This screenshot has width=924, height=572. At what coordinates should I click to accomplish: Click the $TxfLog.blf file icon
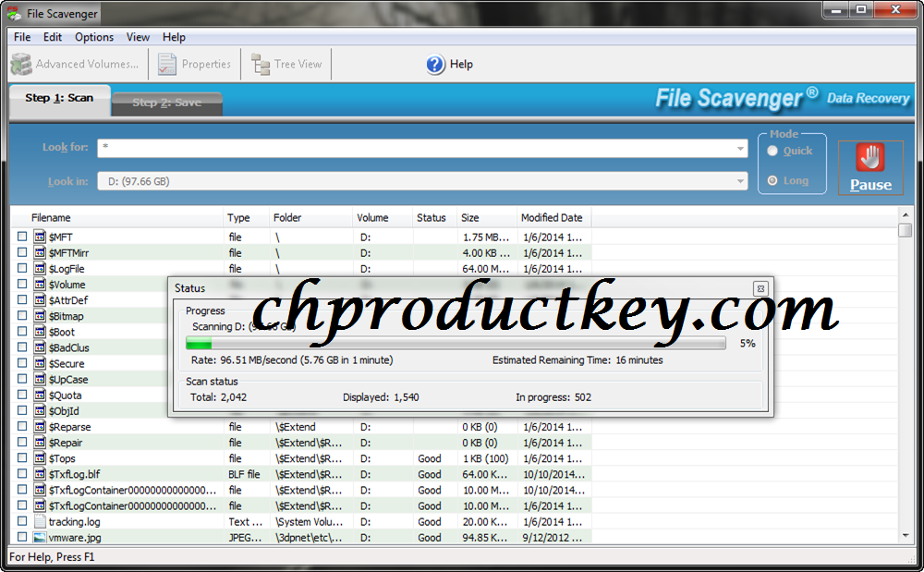click(40, 474)
